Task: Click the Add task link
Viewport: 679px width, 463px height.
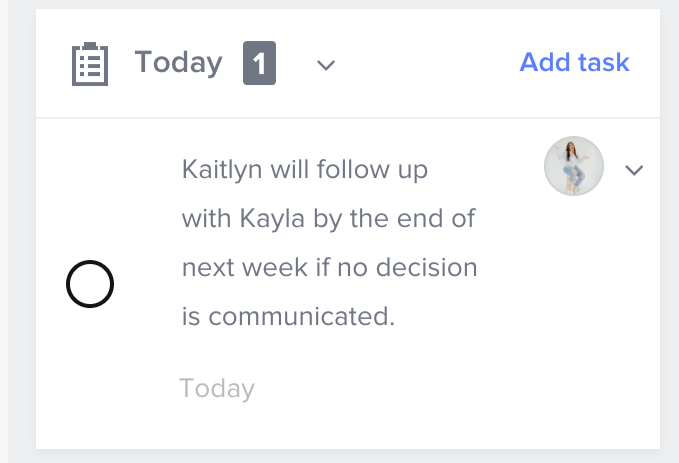Action: coord(574,62)
